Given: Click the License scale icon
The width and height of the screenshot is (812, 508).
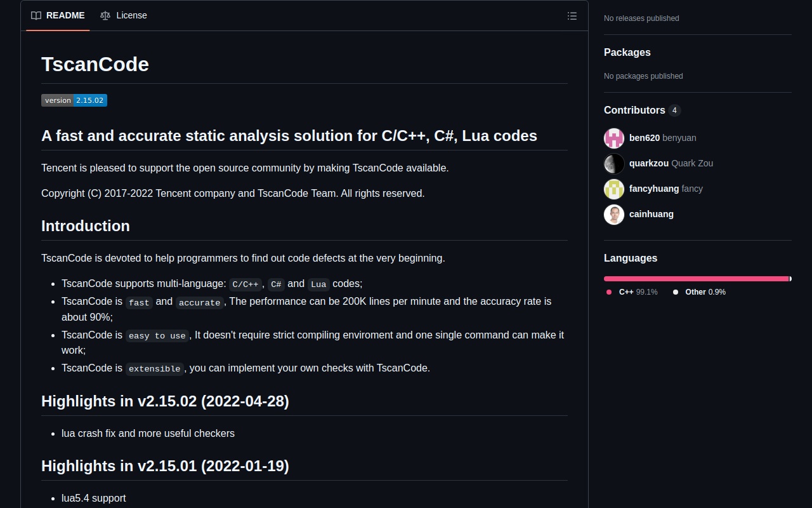Looking at the screenshot, I should tap(105, 15).
